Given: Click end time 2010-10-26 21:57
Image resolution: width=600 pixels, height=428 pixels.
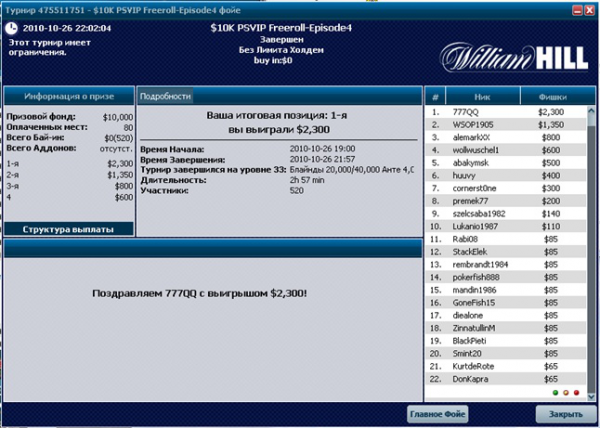Looking at the screenshot, I should coord(322,159).
